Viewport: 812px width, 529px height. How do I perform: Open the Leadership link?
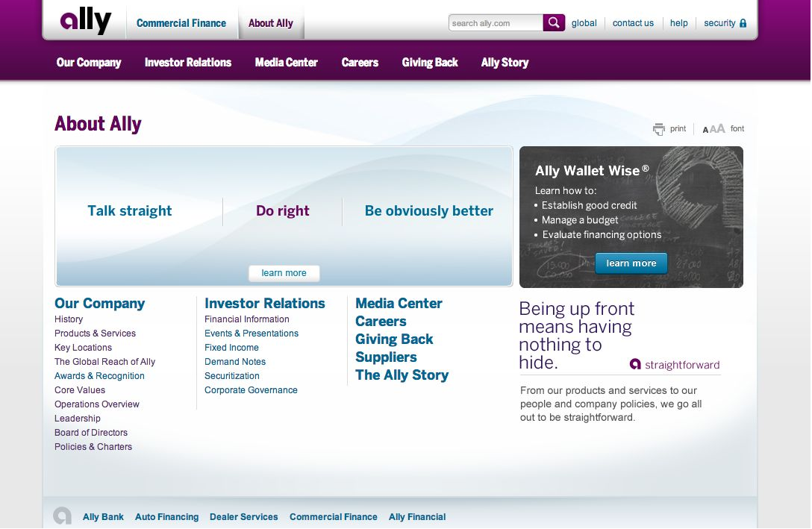pos(77,419)
